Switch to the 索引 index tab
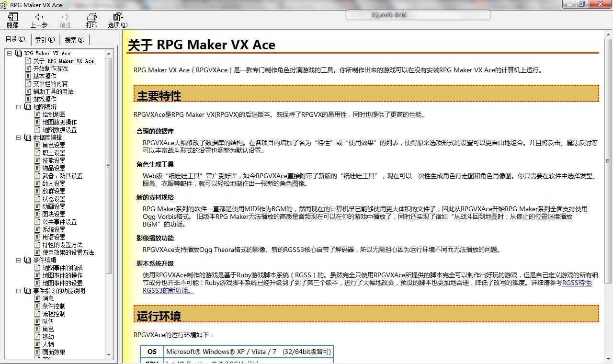 45,40
